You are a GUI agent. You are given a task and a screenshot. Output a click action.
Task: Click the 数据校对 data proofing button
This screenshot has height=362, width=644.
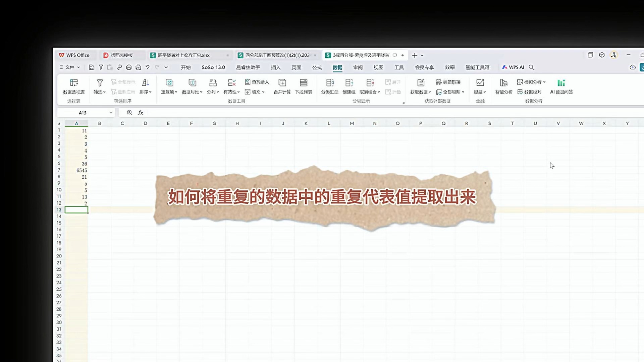532,92
